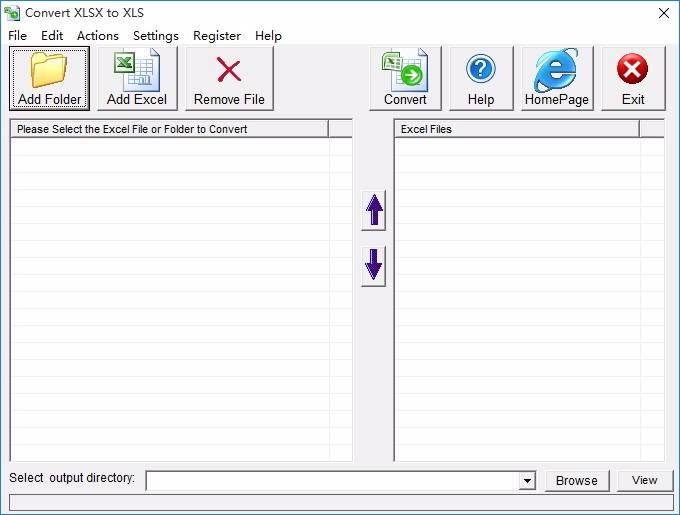Viewport: 680px width, 515px height.
Task: Click the View button
Action: coord(644,480)
